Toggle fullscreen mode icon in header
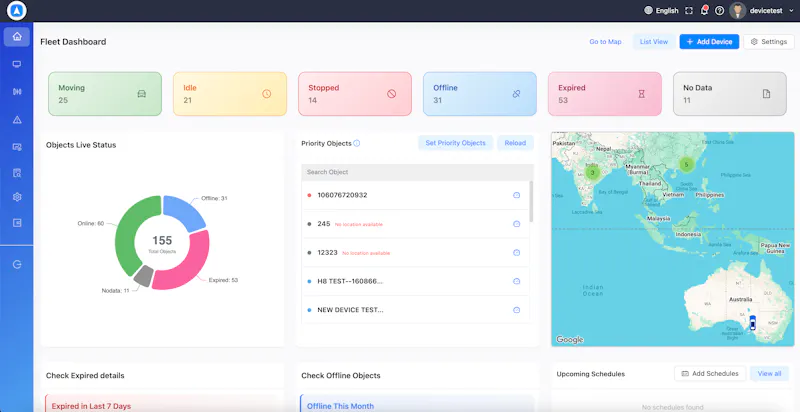The width and height of the screenshot is (800, 412). click(x=689, y=11)
